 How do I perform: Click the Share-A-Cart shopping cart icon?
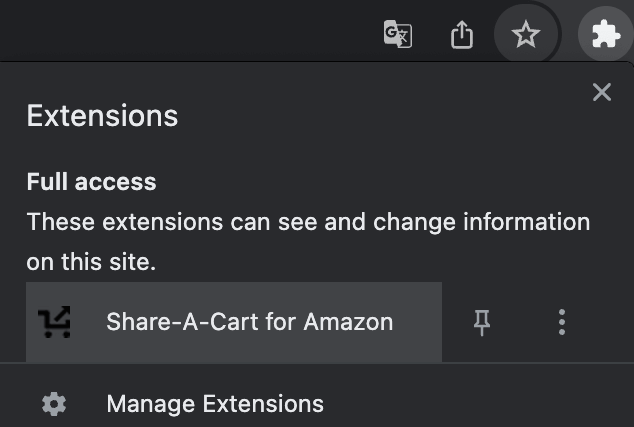pyautogui.click(x=54, y=322)
